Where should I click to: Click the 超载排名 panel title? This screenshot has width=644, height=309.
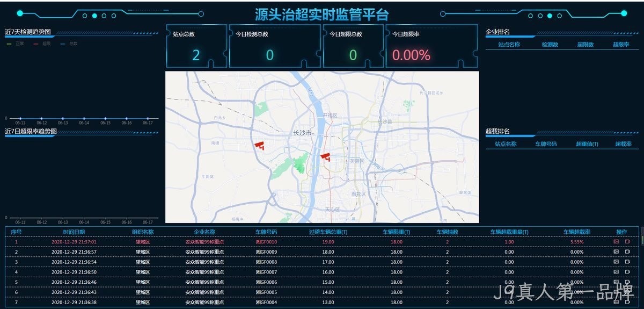(x=497, y=131)
